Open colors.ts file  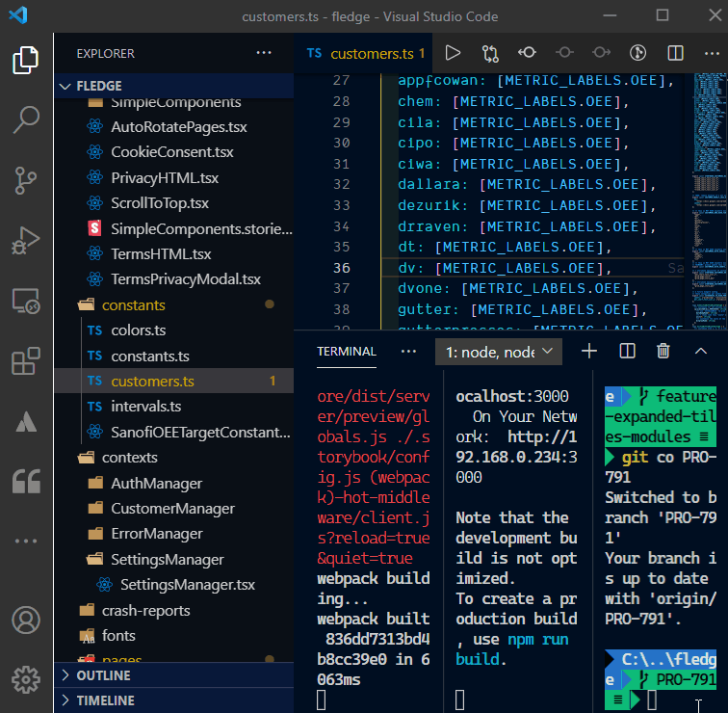pos(173,330)
